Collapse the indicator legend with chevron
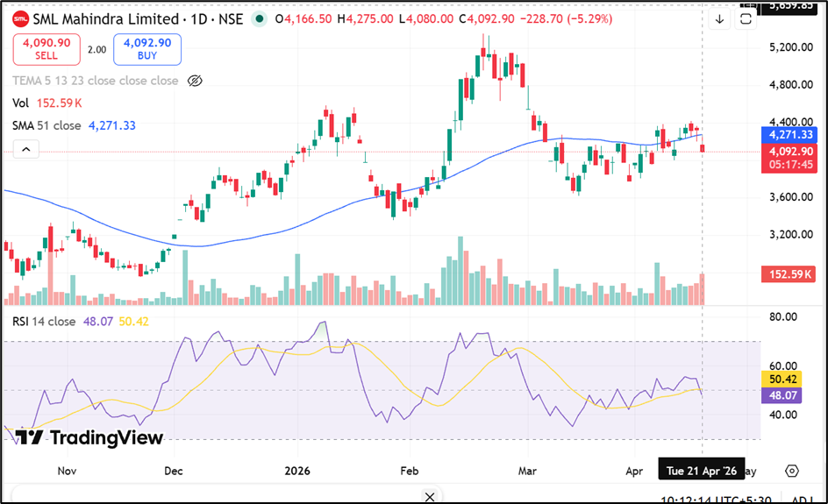This screenshot has height=504, width=828. point(25,150)
